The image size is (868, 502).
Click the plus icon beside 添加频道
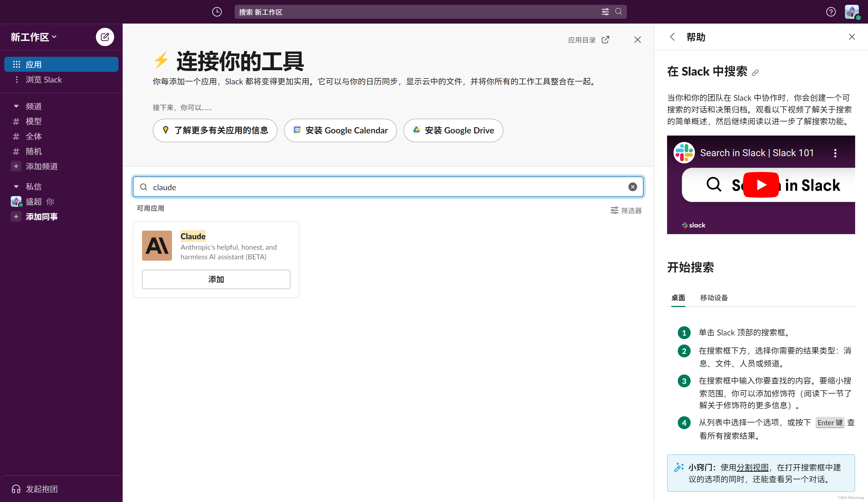(16, 166)
